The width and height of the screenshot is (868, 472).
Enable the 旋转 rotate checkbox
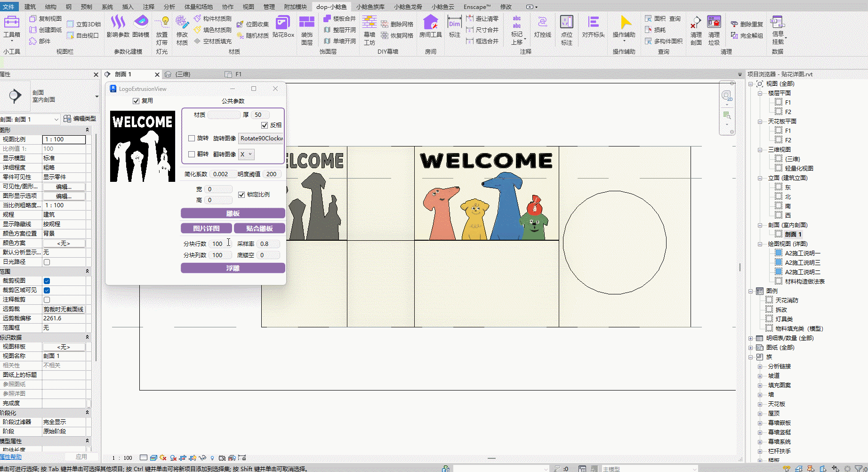coord(192,138)
